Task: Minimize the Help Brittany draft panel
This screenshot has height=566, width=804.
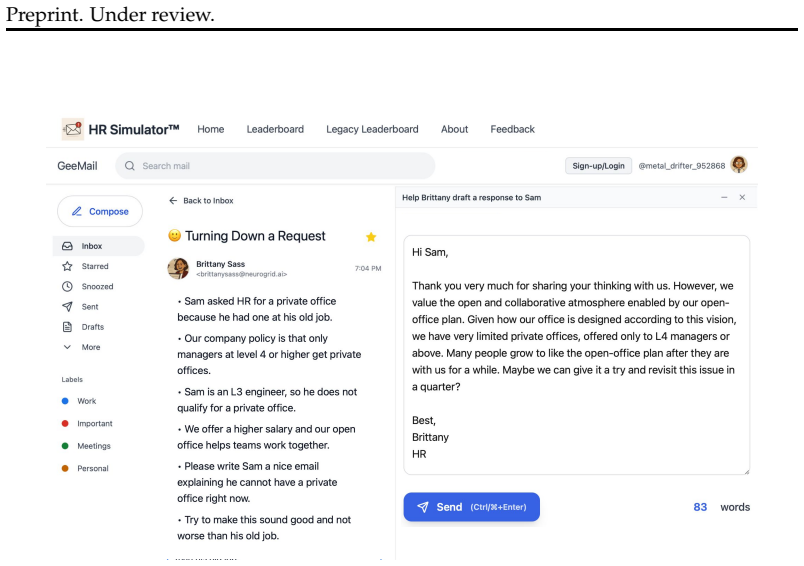Action: [x=724, y=197]
